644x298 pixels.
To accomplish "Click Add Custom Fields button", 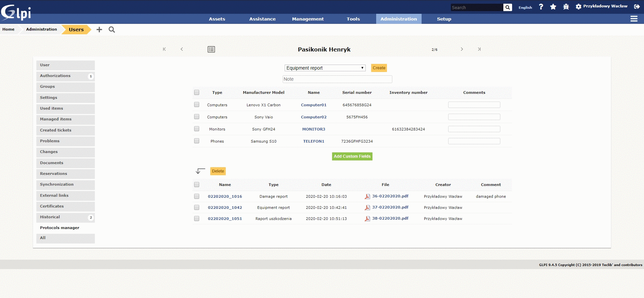I will tap(352, 156).
